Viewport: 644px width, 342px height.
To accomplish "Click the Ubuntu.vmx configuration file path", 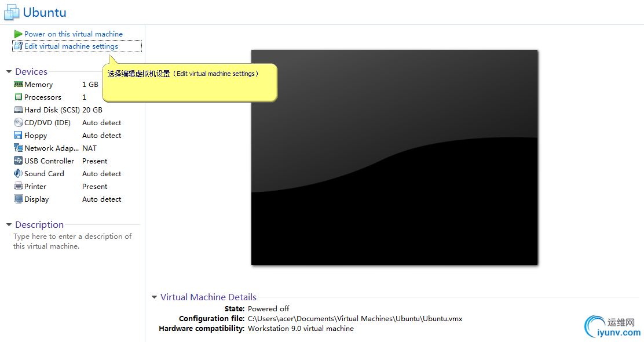I will pos(355,319).
